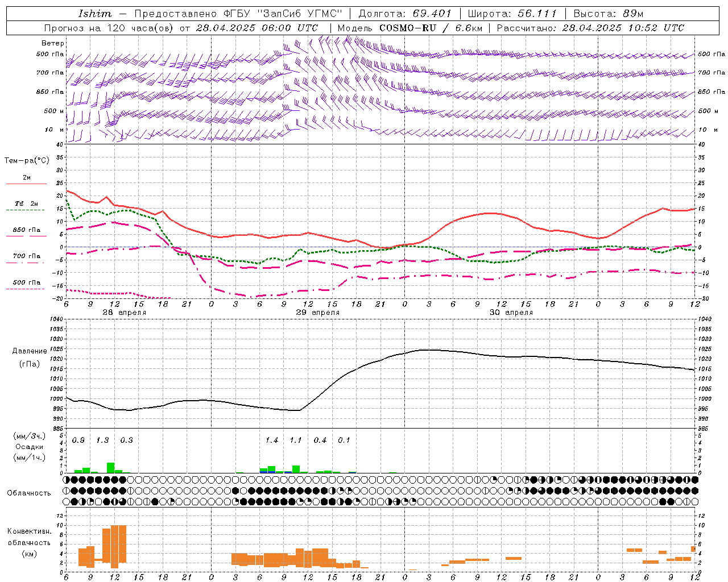
Task: Click the precipitation value "0.9"
Action: pos(78,440)
